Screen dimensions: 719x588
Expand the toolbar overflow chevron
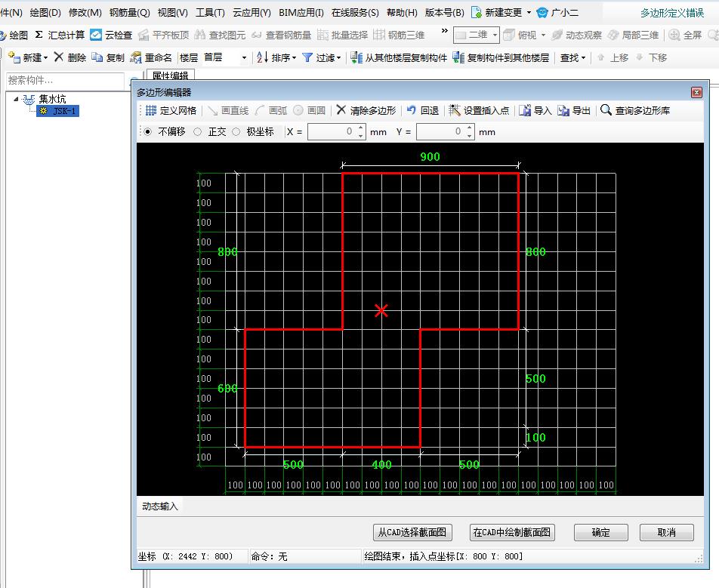(444, 31)
